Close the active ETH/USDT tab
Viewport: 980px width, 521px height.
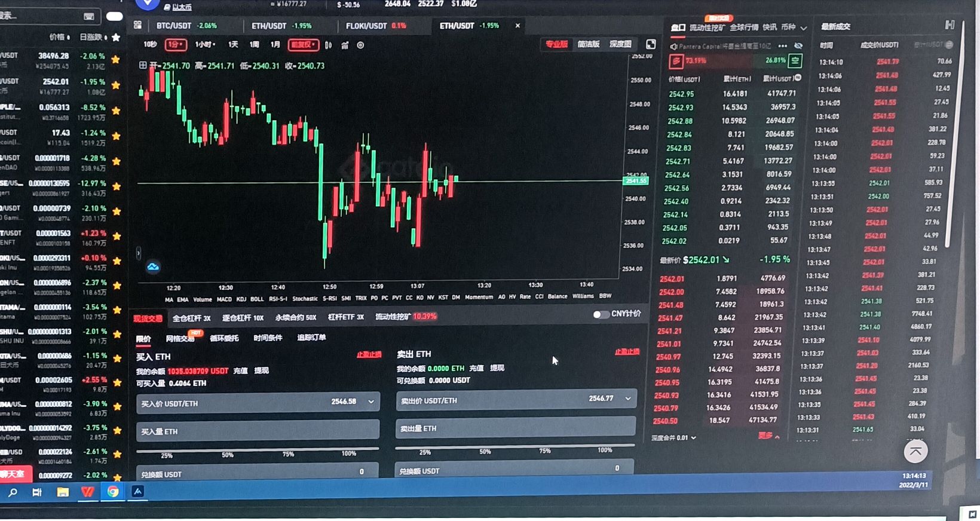click(x=517, y=26)
